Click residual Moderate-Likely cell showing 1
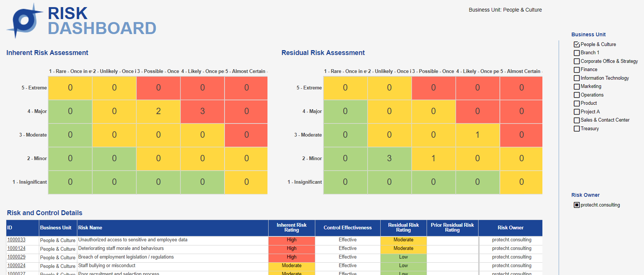644x275 pixels. [x=477, y=135]
